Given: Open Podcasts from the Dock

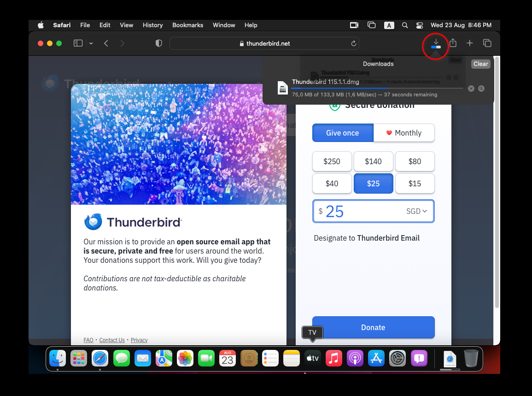Looking at the screenshot, I should pos(355,358).
